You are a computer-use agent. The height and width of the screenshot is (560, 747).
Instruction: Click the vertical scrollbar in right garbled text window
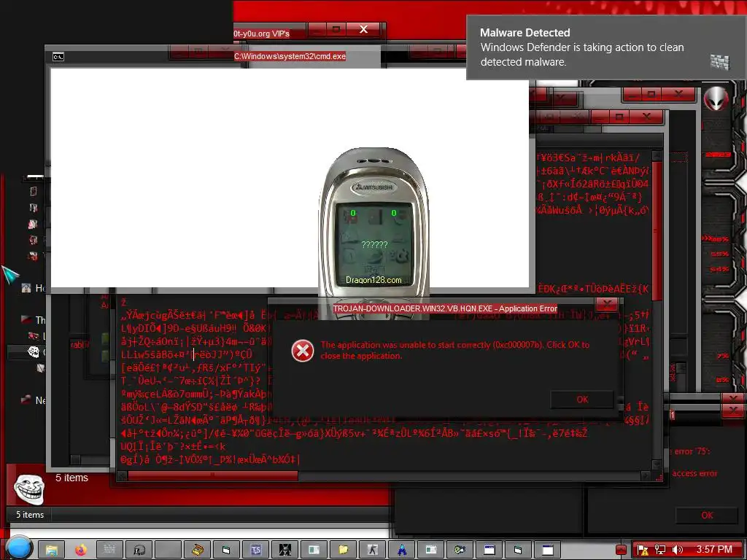tap(657, 231)
